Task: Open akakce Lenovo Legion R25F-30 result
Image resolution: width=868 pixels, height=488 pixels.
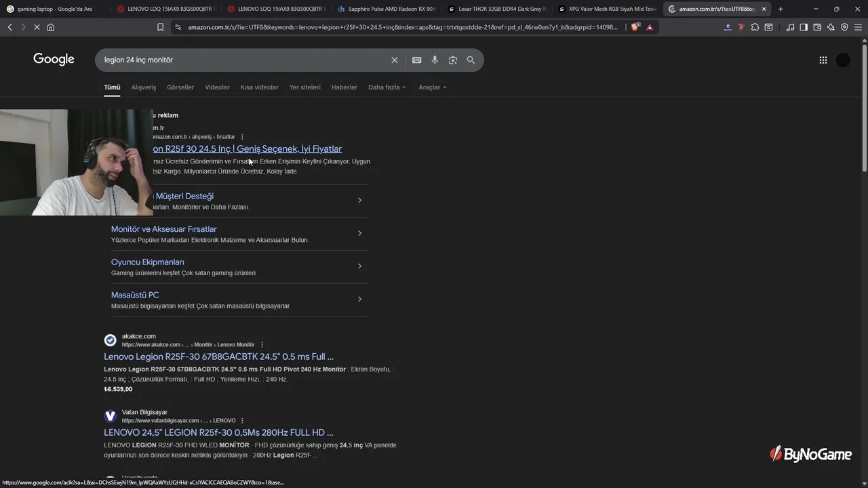Action: (218, 357)
